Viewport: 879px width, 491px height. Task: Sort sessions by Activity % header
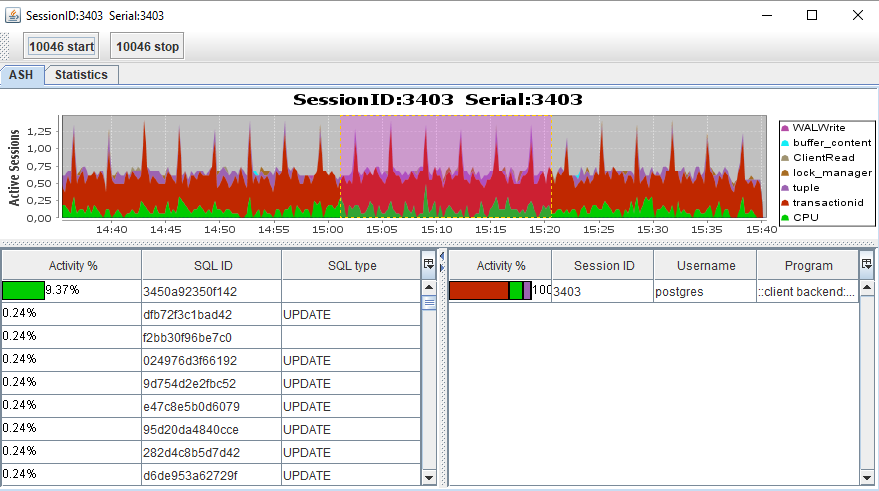pyautogui.click(x=501, y=265)
